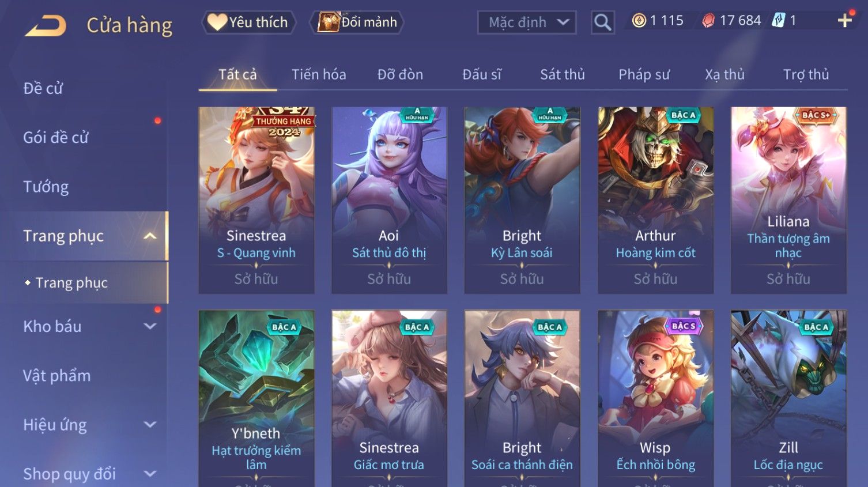Click the gold coin balance icon

[x=639, y=21]
